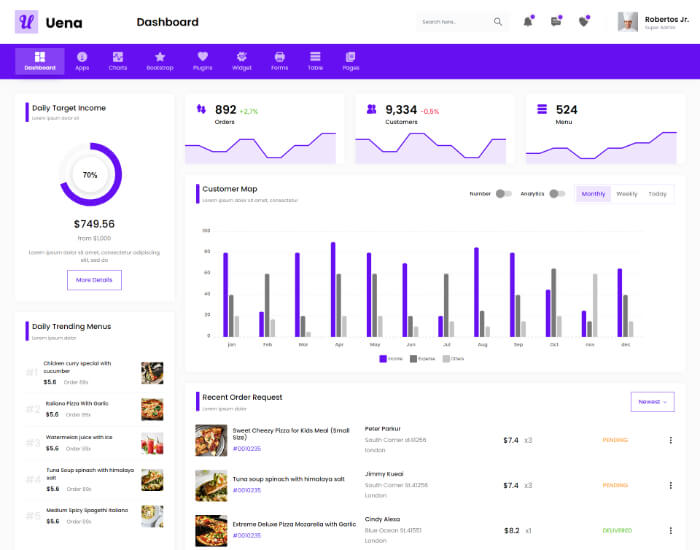Switch Customer Map to Weekly tab
This screenshot has width=700, height=550.
point(627,194)
